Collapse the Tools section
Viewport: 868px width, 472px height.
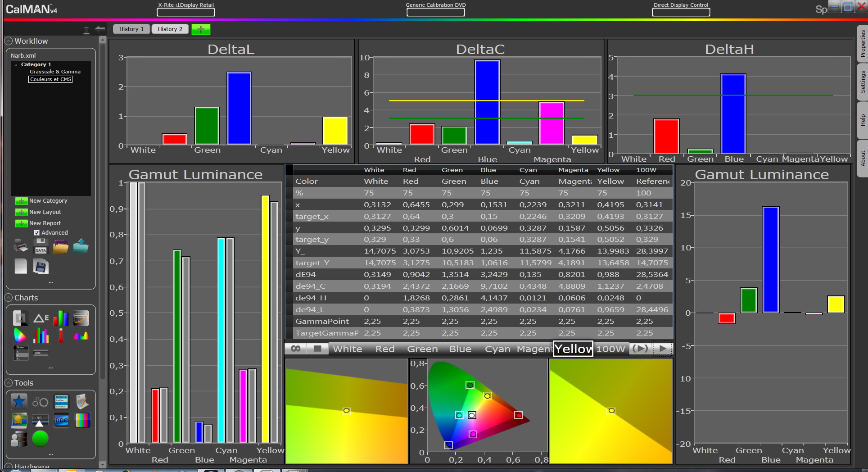click(9, 383)
